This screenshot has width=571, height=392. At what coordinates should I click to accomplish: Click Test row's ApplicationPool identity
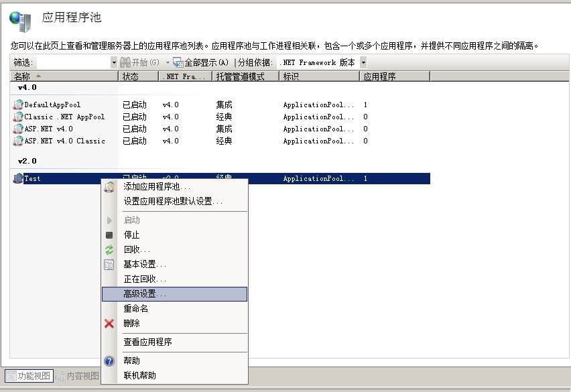318,178
